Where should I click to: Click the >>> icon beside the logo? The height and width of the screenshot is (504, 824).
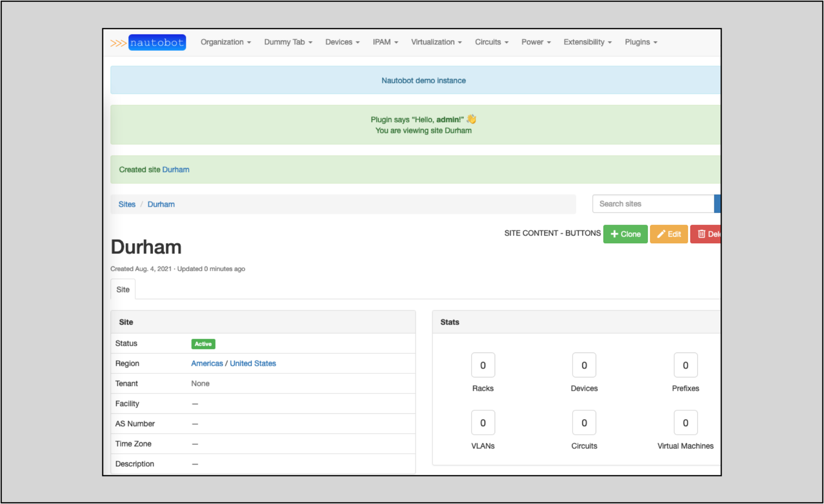118,42
